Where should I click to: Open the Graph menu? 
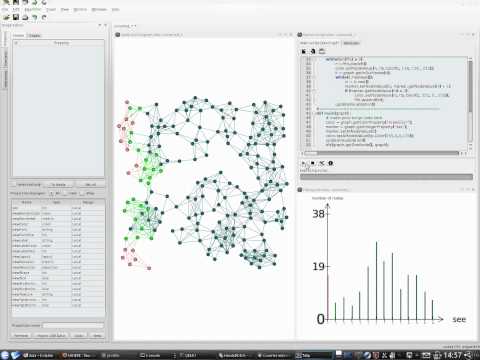[x=51, y=9]
